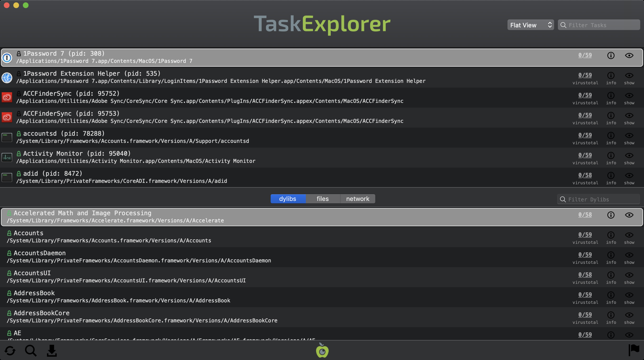The height and width of the screenshot is (360, 644).
Task: Open info for 1Password 7 task
Action: tap(611, 55)
